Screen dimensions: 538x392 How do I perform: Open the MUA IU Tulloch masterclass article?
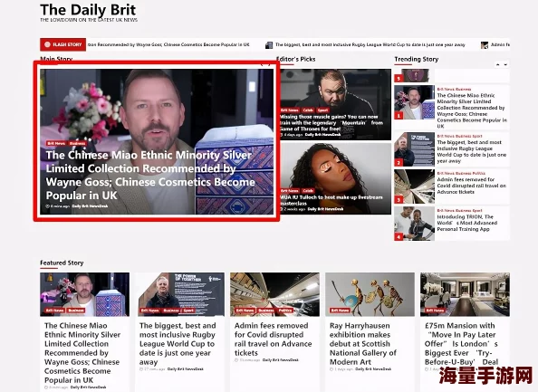pyautogui.click(x=331, y=200)
